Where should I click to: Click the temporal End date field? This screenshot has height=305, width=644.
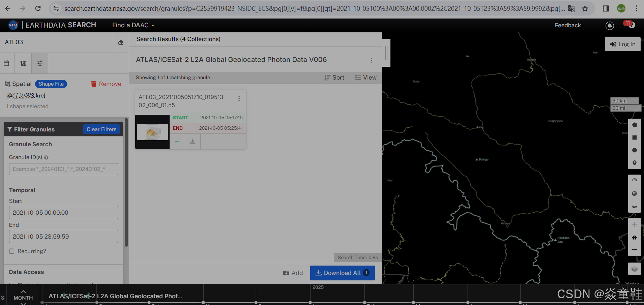(x=63, y=237)
